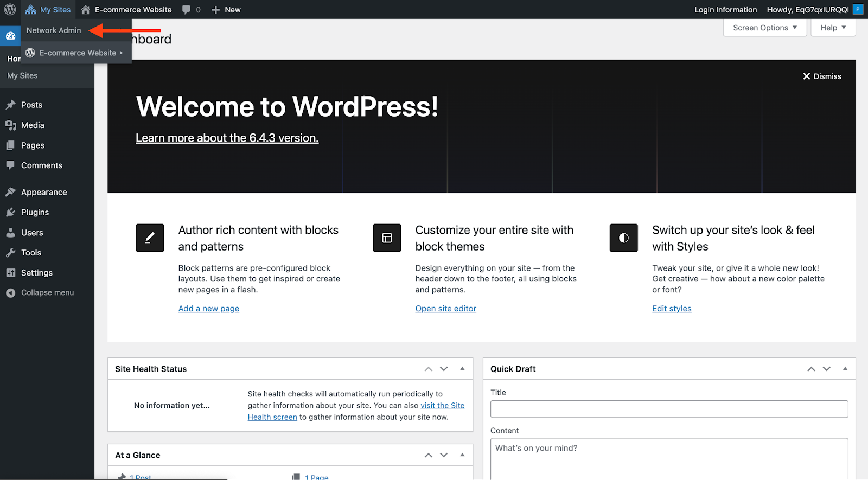Viewport: 868px width, 480px height.
Task: Click the Collapse menu arrow icon
Action: 10,293
